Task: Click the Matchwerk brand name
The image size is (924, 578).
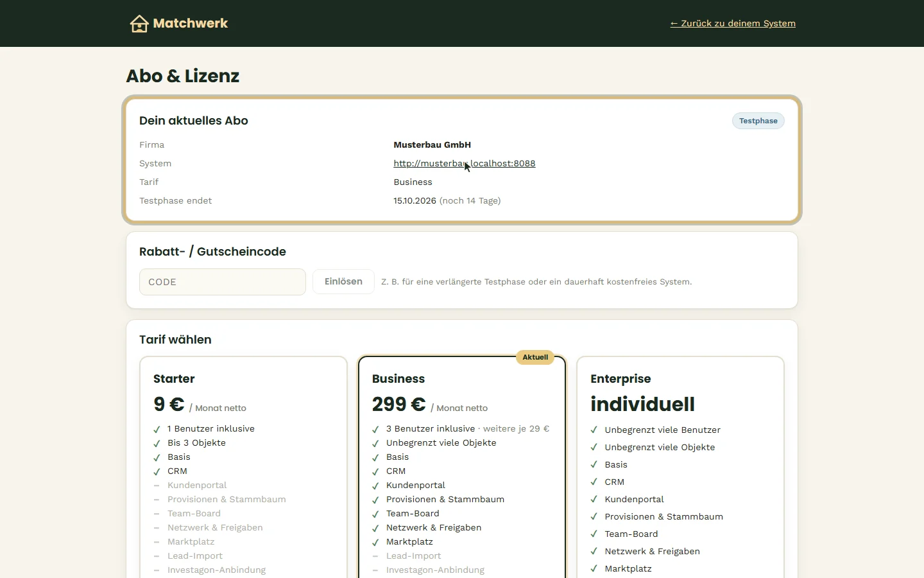Action: pyautogui.click(x=191, y=24)
